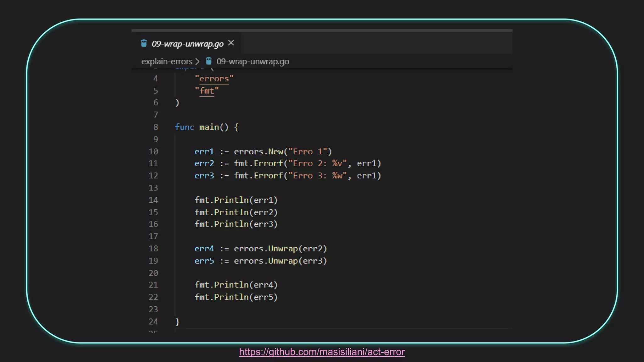Click err2 variable declaration on line 11
The width and height of the screenshot is (644, 362).
tap(204, 163)
